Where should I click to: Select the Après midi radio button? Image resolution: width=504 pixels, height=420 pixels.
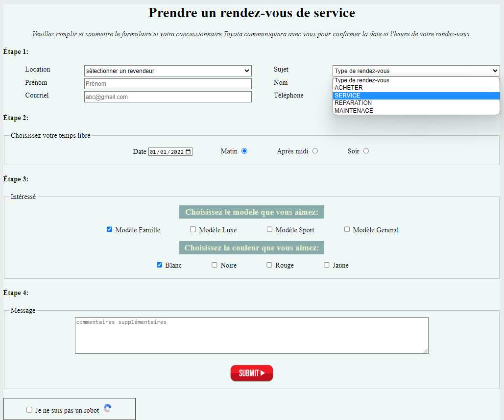coord(315,151)
